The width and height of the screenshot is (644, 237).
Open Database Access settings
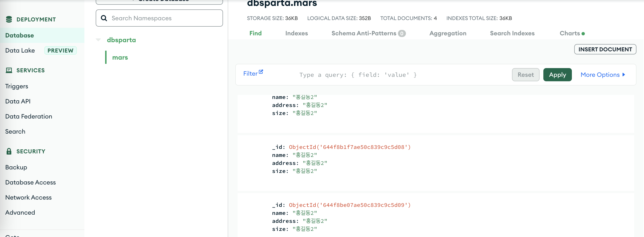[30, 182]
